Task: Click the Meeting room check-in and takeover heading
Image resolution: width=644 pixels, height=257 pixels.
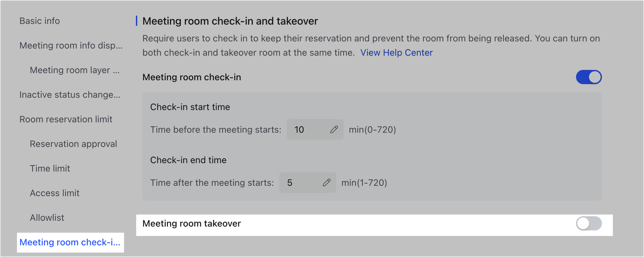Action: tap(230, 21)
